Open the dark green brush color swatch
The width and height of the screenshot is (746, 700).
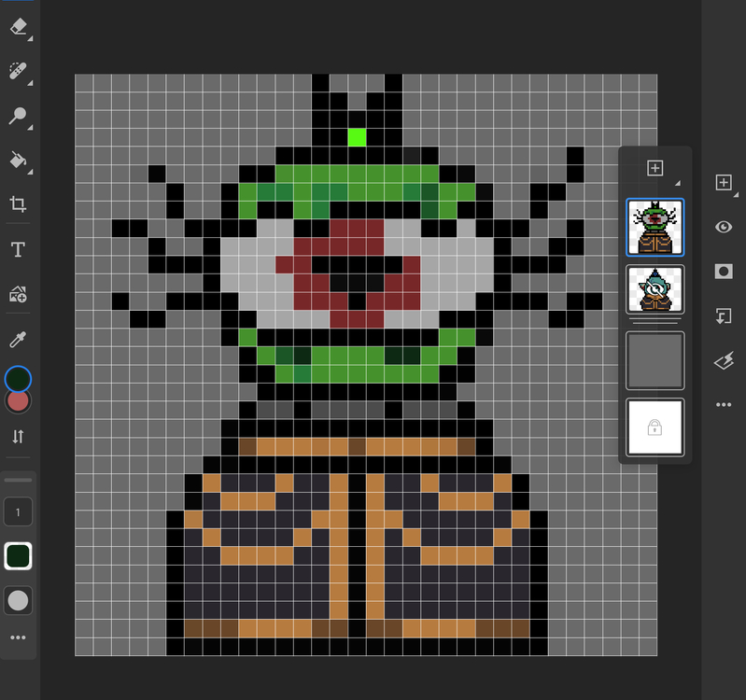[x=18, y=556]
